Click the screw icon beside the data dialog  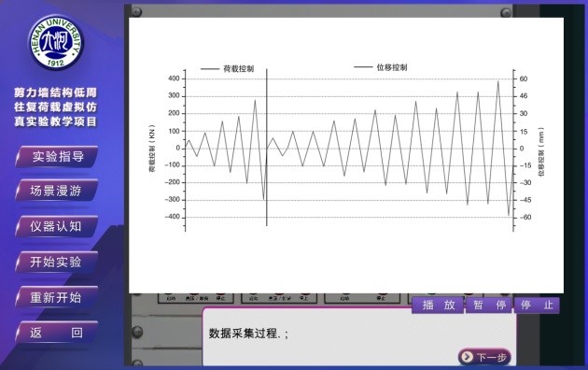(x=137, y=332)
